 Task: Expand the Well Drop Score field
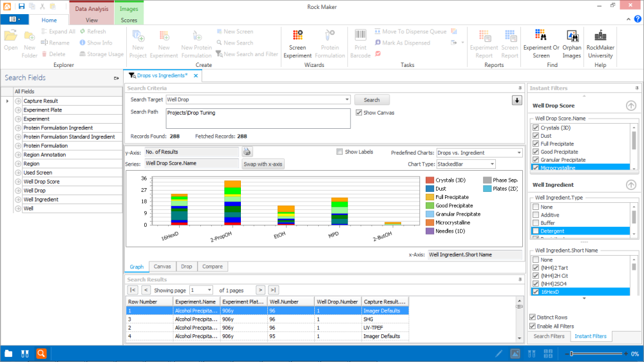(18, 182)
